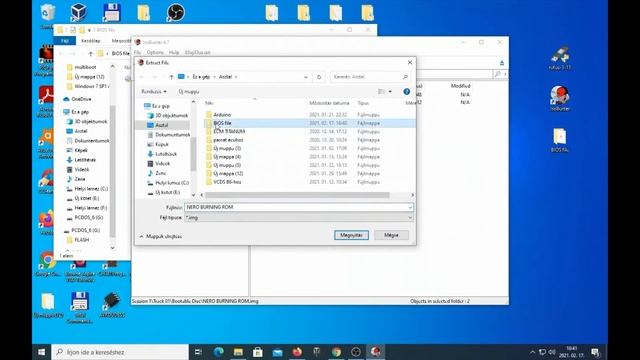The width and height of the screenshot is (640, 360).
Task: Click the search magnifier icon in IsoBuster window
Action: [497, 74]
